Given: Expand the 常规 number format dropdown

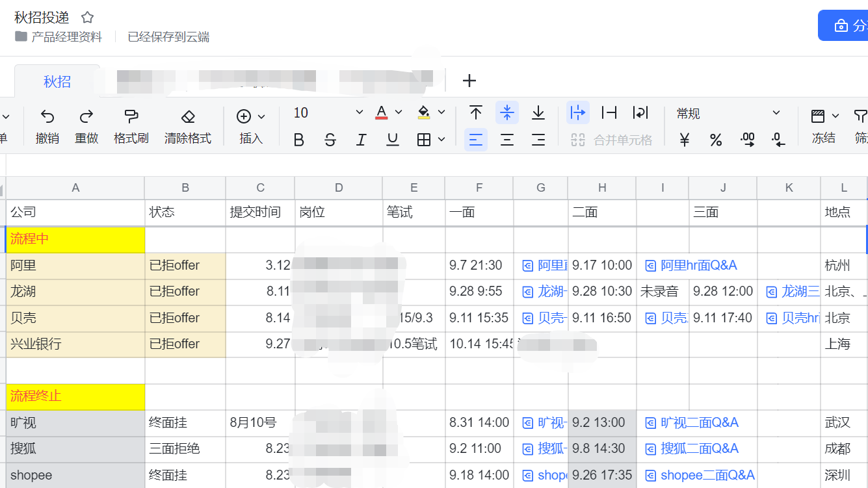Looking at the screenshot, I should point(776,113).
